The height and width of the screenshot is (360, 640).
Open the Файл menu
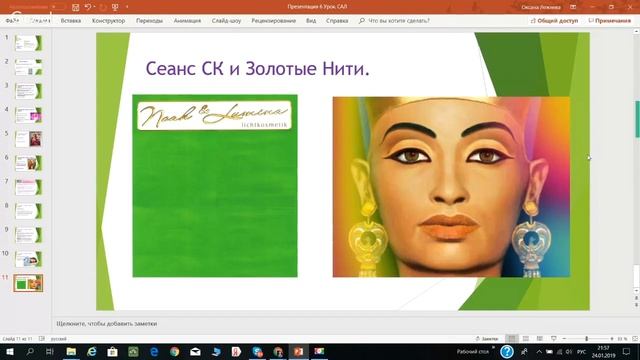(12, 20)
